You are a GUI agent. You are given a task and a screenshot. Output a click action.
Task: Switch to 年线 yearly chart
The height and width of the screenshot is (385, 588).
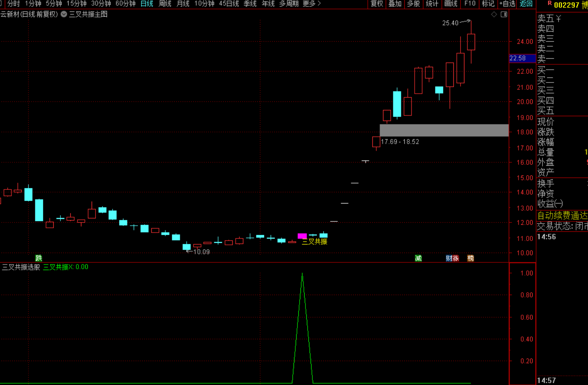coord(268,4)
